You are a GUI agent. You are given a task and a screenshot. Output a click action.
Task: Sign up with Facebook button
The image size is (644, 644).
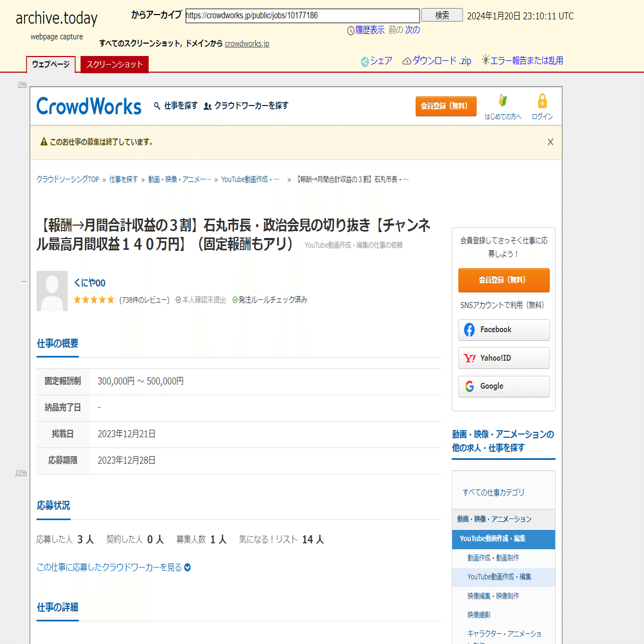[x=504, y=330]
